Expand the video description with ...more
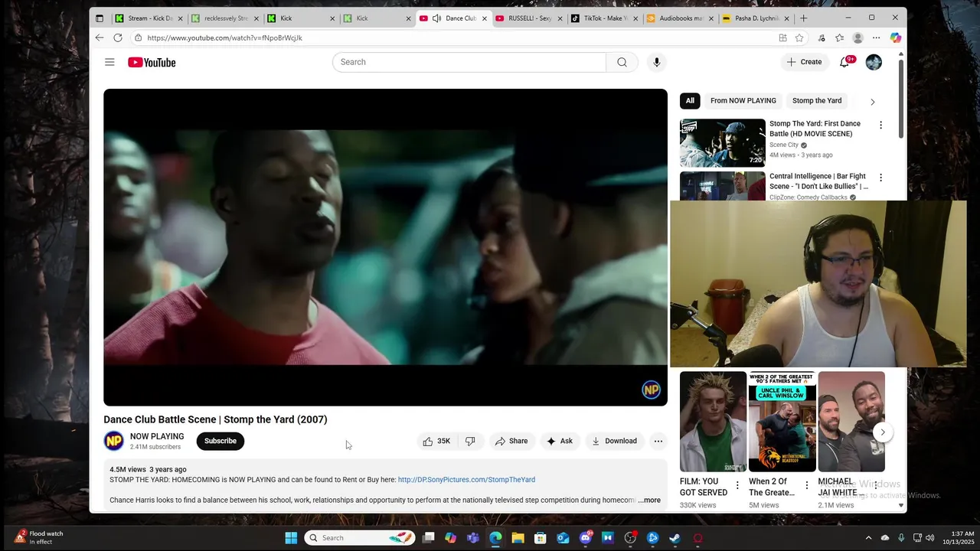This screenshot has height=551, width=980. pos(649,500)
